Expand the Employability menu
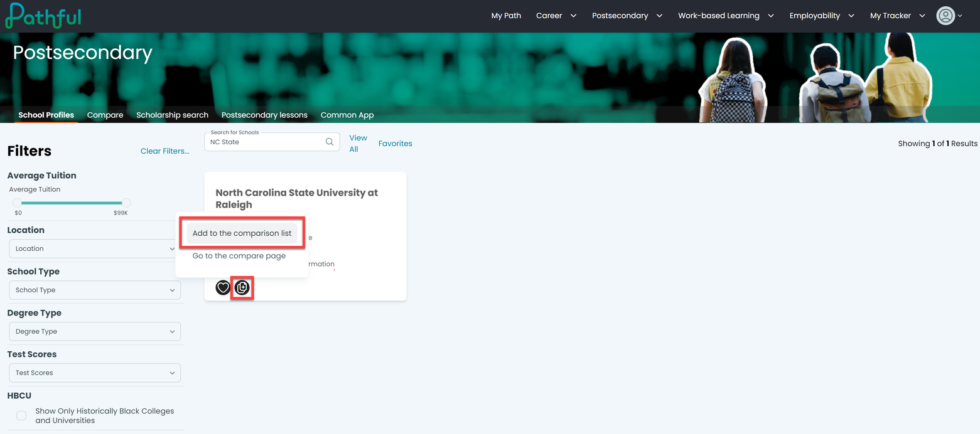980x434 pixels. tap(822, 16)
